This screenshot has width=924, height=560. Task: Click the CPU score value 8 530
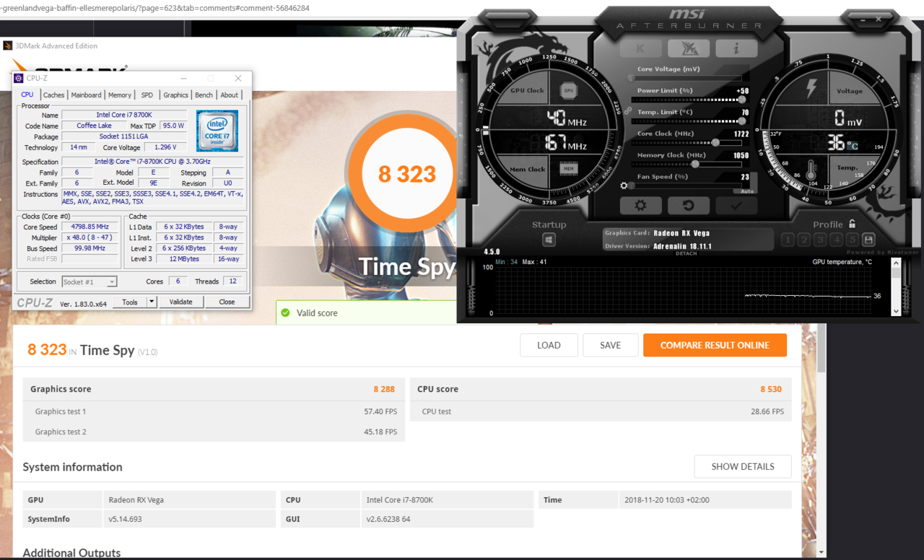(771, 389)
